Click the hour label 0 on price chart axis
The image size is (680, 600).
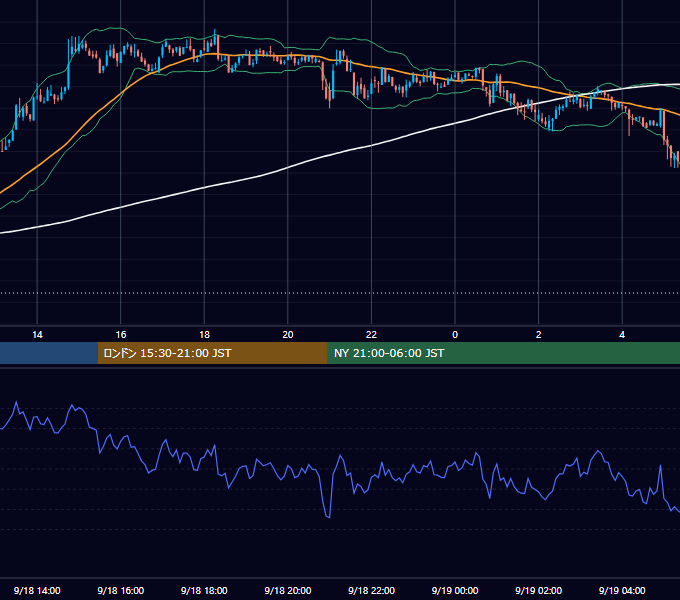[455, 335]
